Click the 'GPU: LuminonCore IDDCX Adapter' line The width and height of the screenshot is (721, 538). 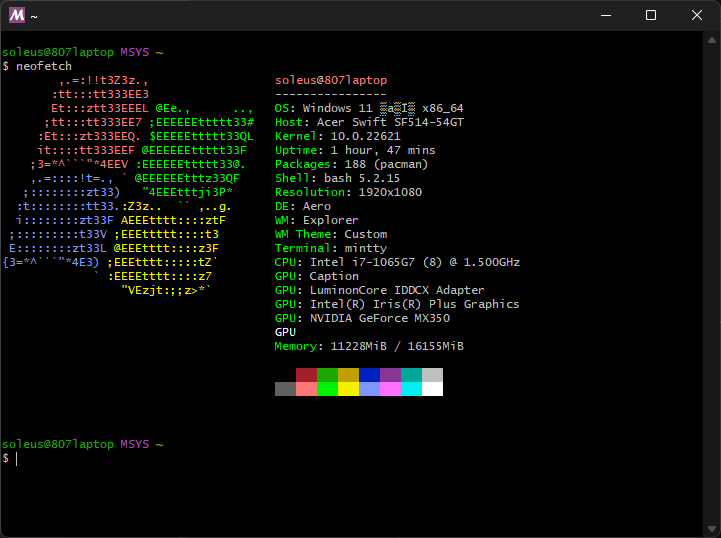click(x=380, y=291)
